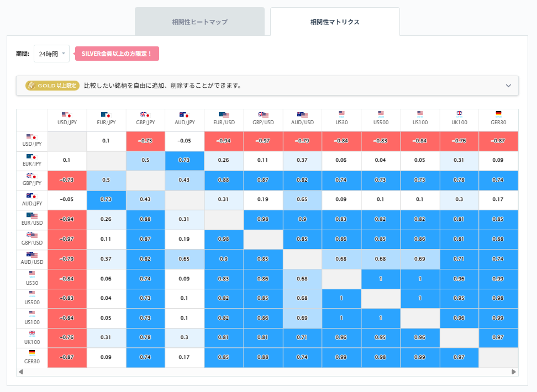Open the 期間 period dropdown showing 24時間
The height and width of the screenshot is (392, 537).
pyautogui.click(x=51, y=54)
